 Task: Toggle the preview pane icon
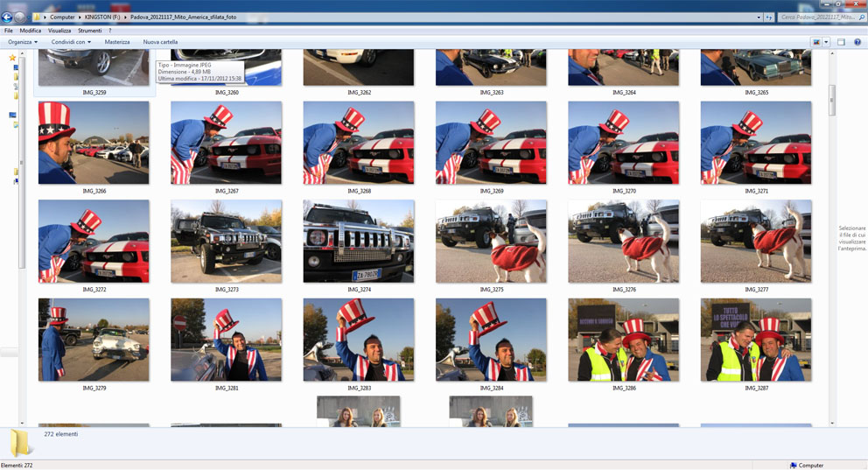[x=841, y=42]
